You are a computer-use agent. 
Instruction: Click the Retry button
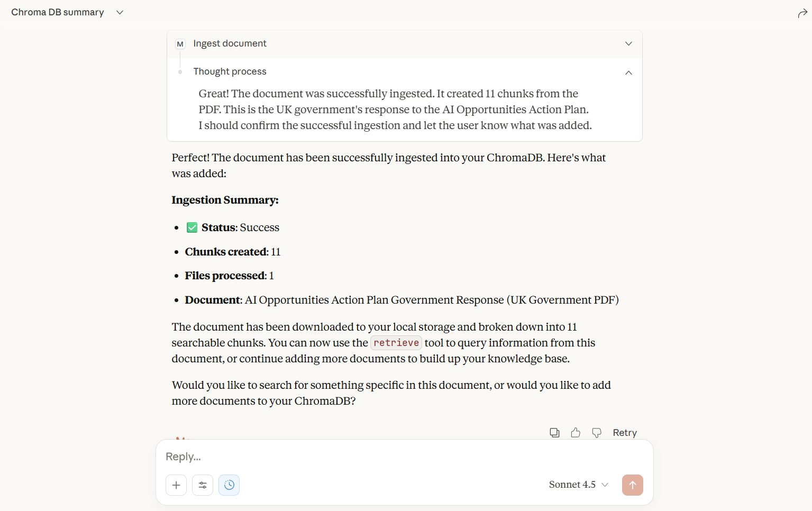pos(625,433)
